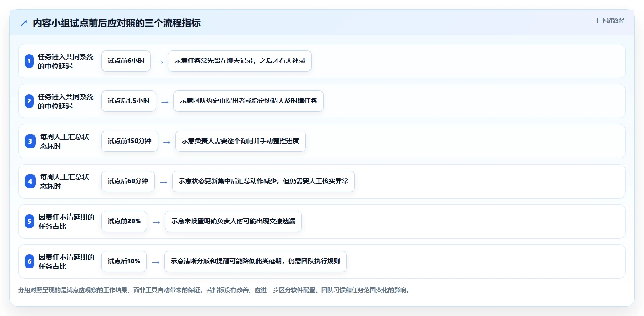Screen dimensions: 644x316
Task: Select the 试点后10% value pill
Action: [x=124, y=261]
